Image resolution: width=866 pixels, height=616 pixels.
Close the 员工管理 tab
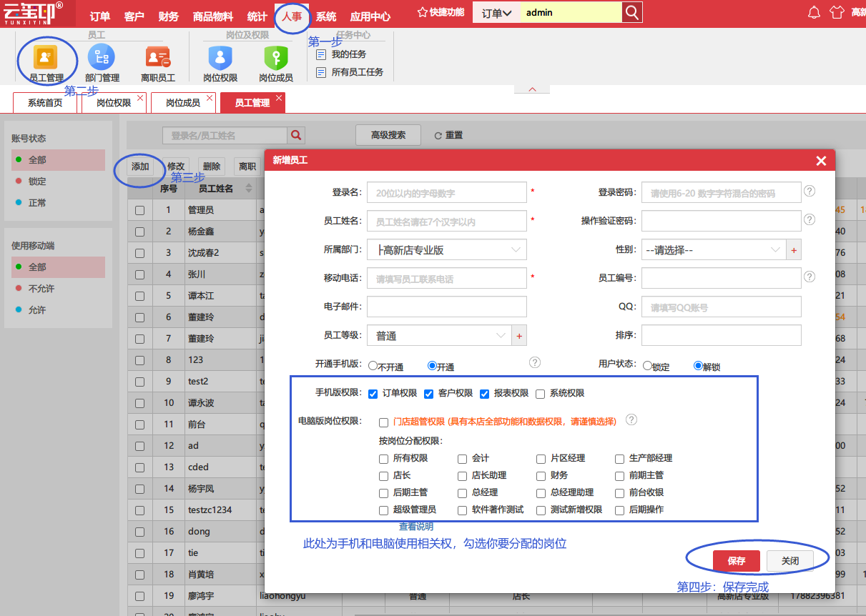click(x=279, y=97)
